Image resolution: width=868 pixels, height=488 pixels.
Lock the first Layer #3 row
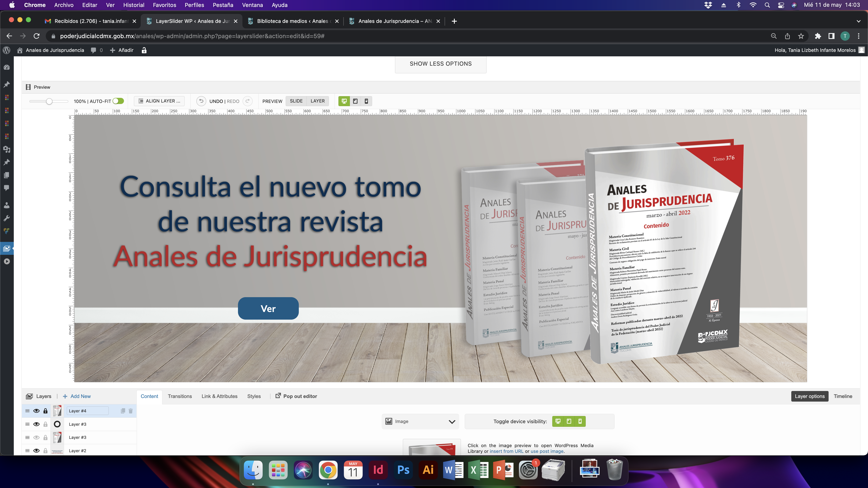(46, 424)
